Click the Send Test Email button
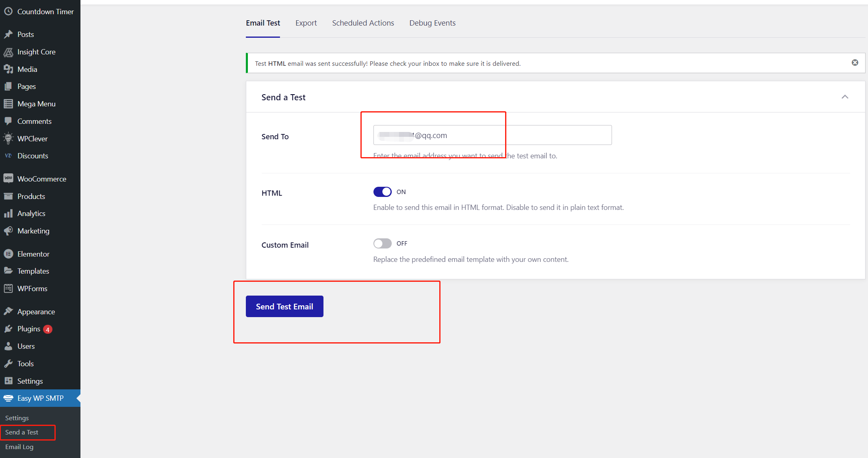 284,307
